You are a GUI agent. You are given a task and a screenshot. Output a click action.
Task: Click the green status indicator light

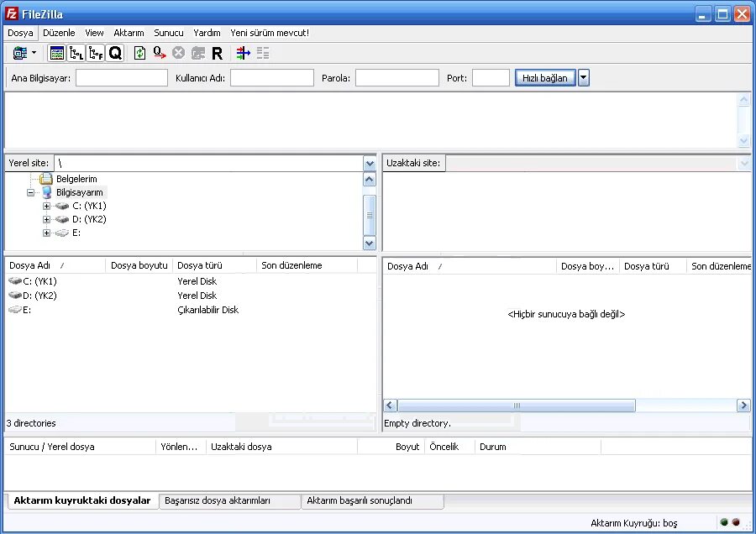pos(724,522)
